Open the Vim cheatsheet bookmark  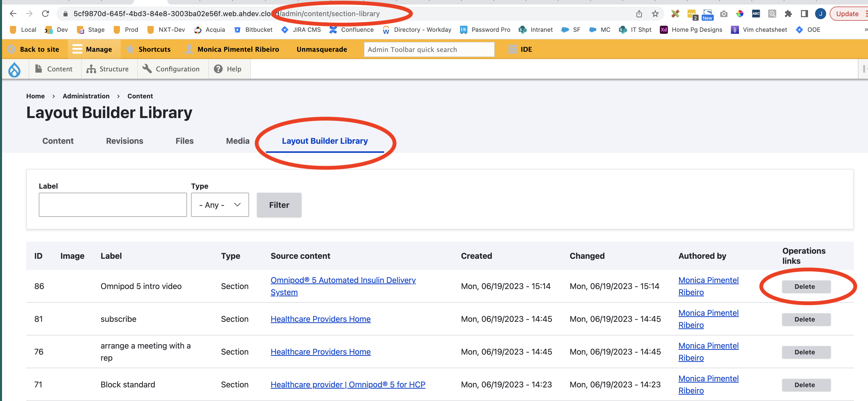759,30
